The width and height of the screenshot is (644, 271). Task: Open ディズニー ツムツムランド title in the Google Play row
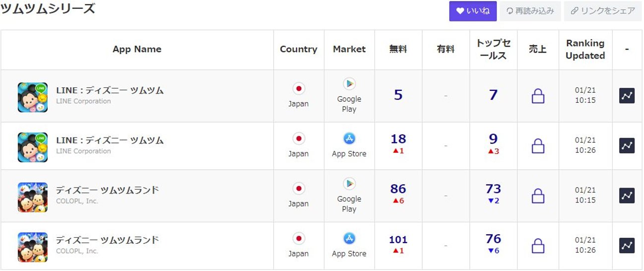(x=107, y=190)
